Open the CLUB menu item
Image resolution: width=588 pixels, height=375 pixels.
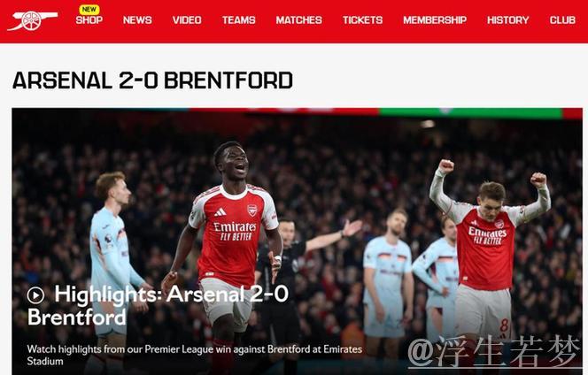562,20
